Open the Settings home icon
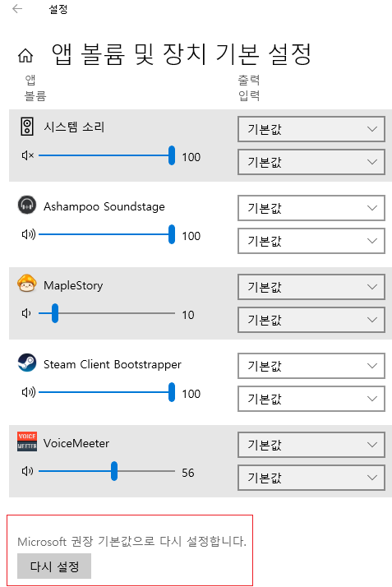392x587 pixels. click(25, 55)
